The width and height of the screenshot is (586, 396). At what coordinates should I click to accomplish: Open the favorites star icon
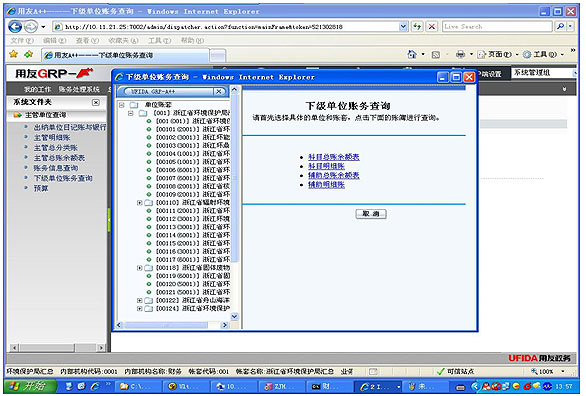coord(13,55)
